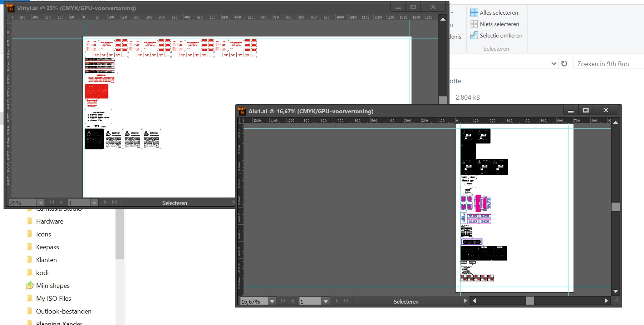
Task: Click the 25% zoom field in Vinyl.ai
Action: tap(23, 203)
